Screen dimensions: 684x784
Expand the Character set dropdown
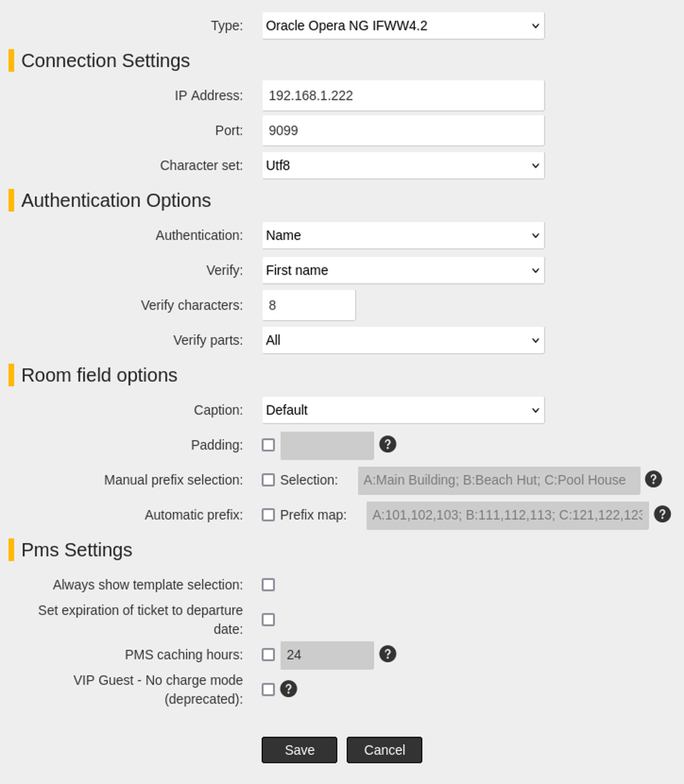click(403, 166)
